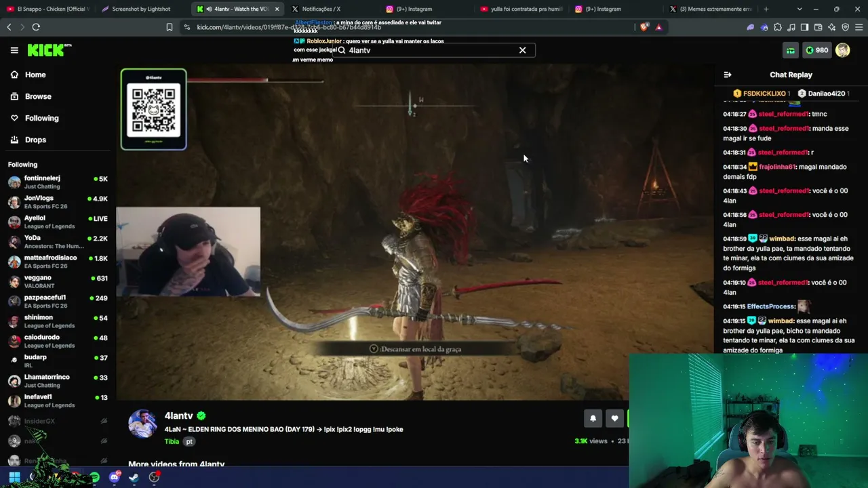Open Spotify from the taskbar

(x=95, y=477)
